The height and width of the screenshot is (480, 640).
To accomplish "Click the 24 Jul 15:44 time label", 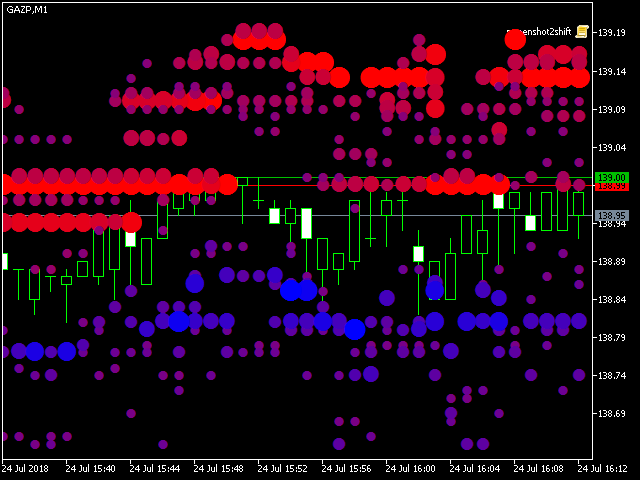I will tap(155, 468).
